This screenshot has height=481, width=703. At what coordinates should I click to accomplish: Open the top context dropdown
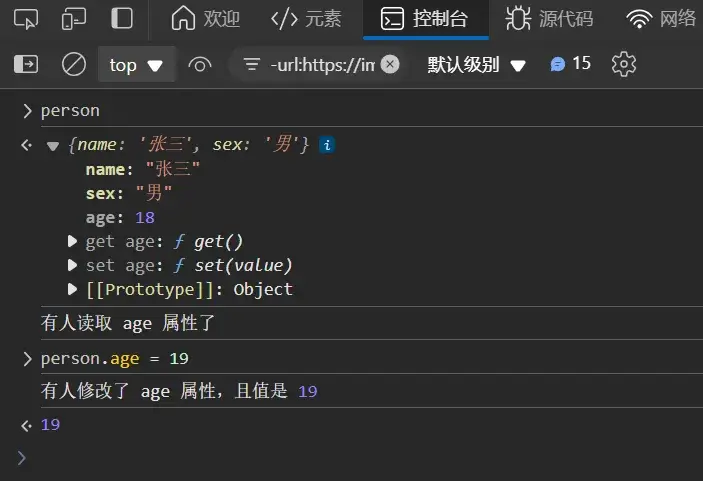click(x=136, y=65)
